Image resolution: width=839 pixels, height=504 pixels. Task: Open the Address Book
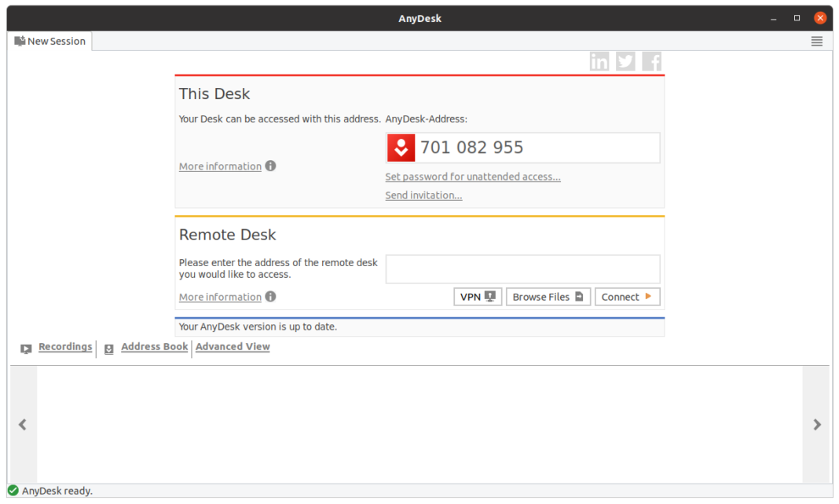[154, 346]
